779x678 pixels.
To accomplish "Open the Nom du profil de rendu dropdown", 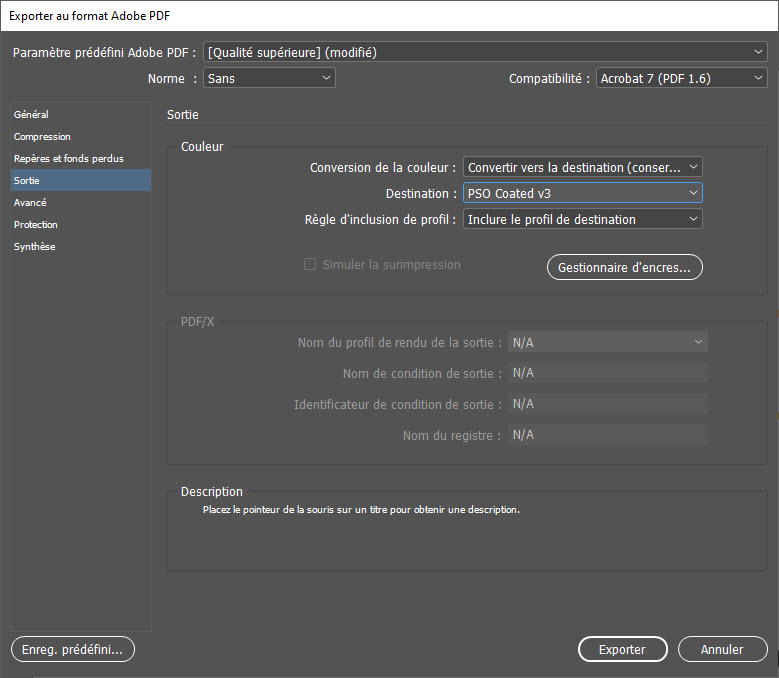I will click(608, 342).
